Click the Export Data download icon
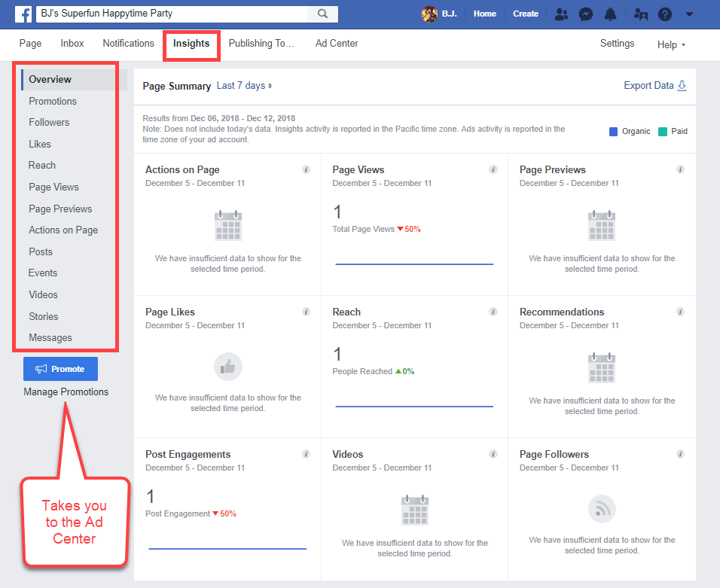The width and height of the screenshot is (720, 588). pyautogui.click(x=682, y=86)
